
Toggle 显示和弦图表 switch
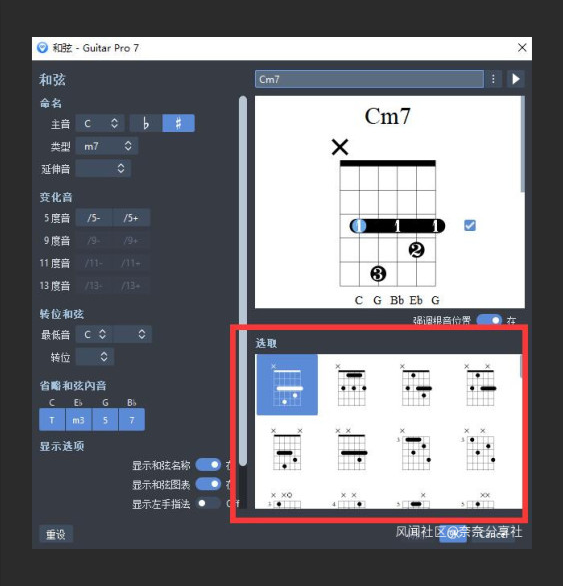[209, 484]
